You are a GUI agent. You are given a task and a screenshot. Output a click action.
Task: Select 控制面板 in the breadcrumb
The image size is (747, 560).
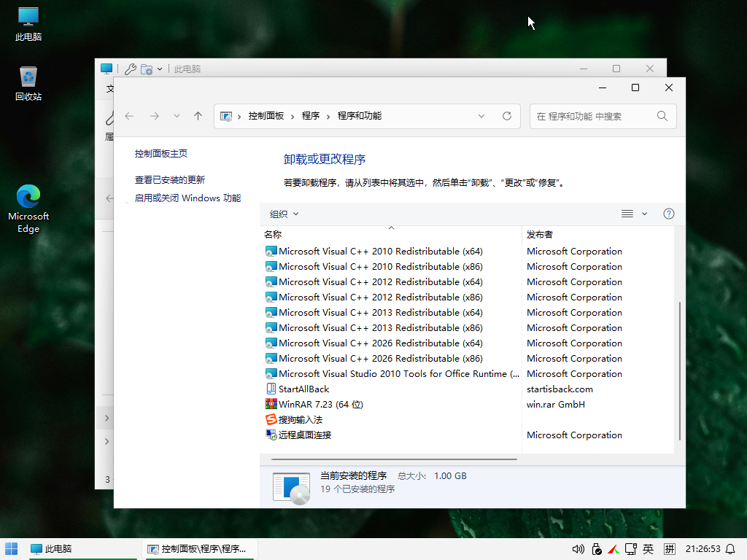(266, 116)
